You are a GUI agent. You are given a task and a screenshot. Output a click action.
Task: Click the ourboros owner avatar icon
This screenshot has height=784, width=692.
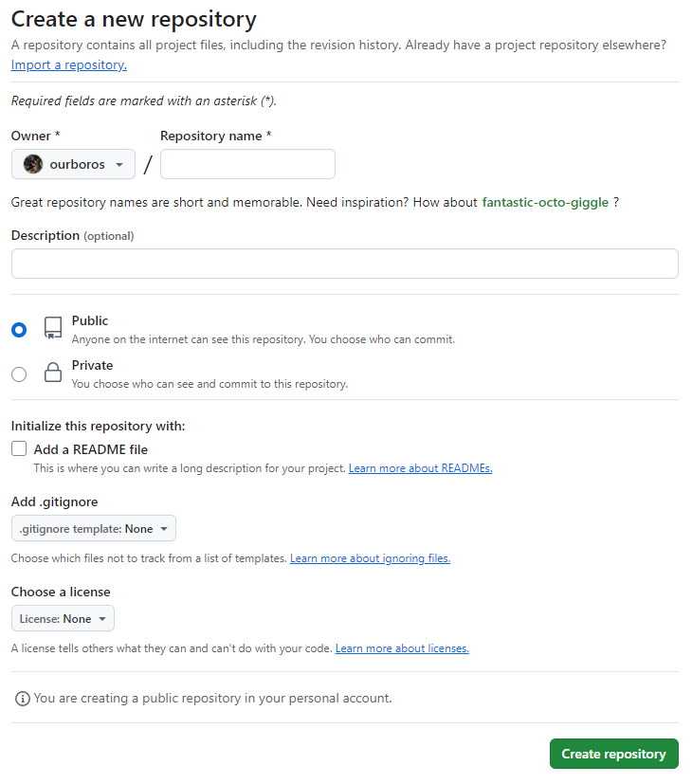tap(33, 164)
